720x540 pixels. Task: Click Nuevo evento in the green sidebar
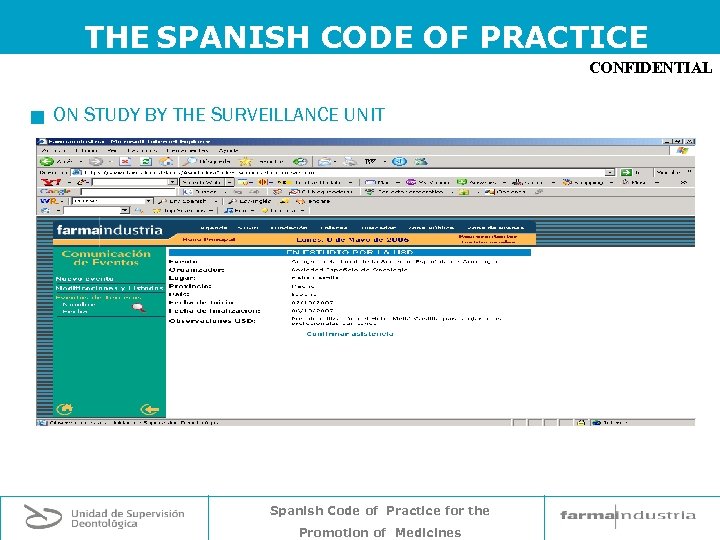(84, 279)
